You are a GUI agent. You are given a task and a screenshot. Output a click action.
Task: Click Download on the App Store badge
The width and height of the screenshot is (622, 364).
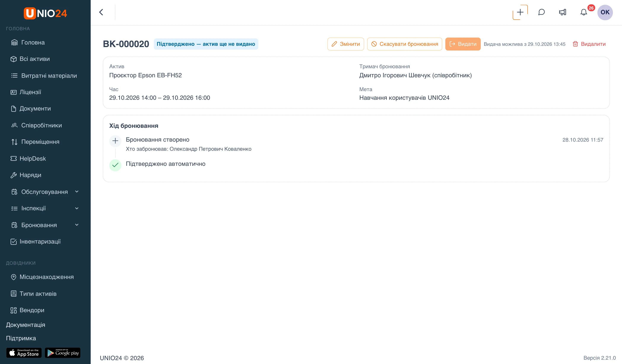click(24, 353)
